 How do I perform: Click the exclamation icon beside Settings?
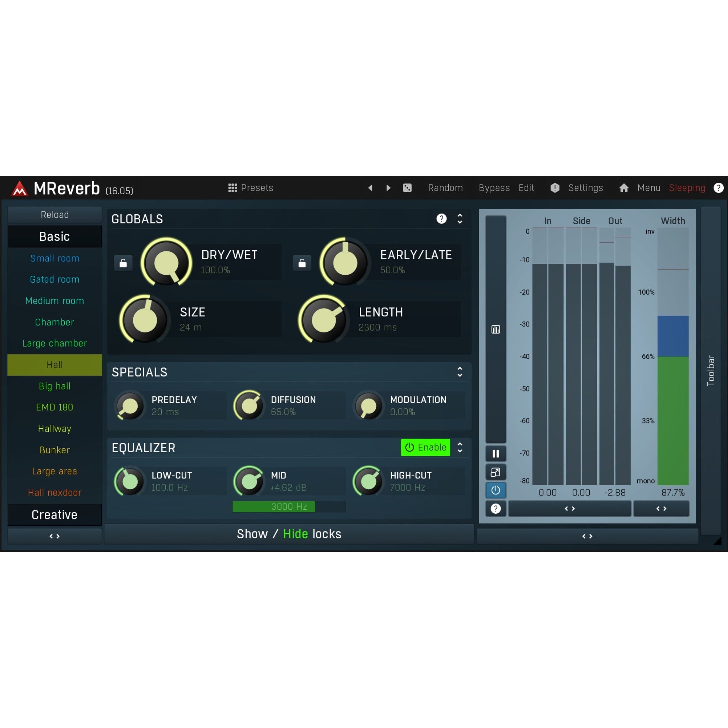pyautogui.click(x=554, y=188)
